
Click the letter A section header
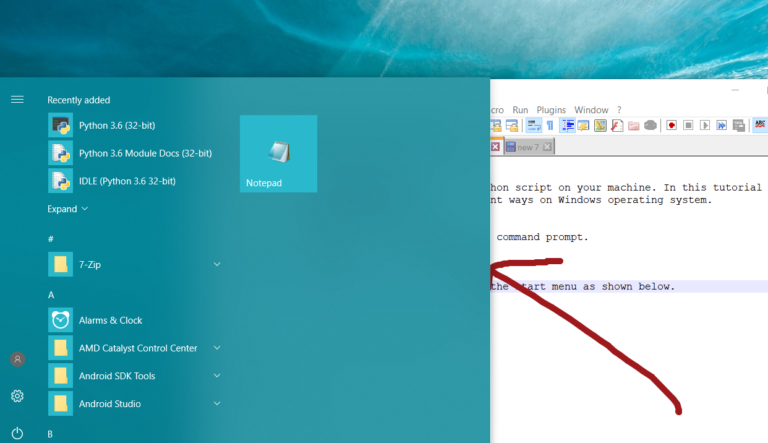[x=51, y=295]
